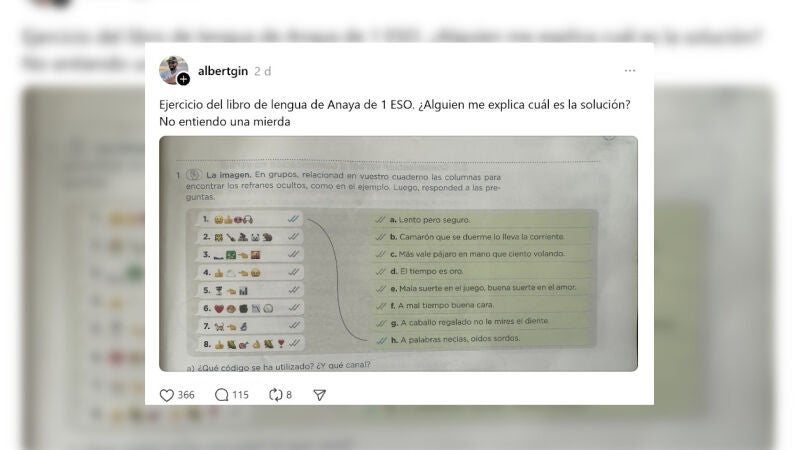The image size is (799, 450).
Task: Click proverb h 'A palabras necias' in photo
Action: tap(455, 339)
